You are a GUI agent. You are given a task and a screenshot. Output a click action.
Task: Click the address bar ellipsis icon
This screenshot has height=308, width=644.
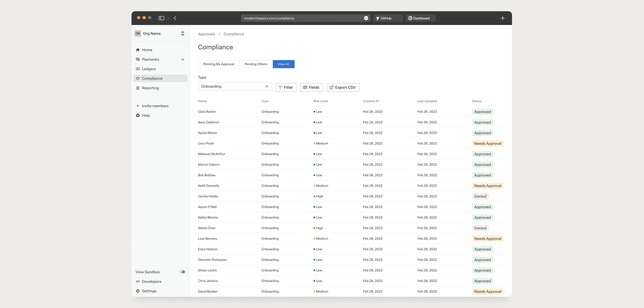tap(366, 18)
